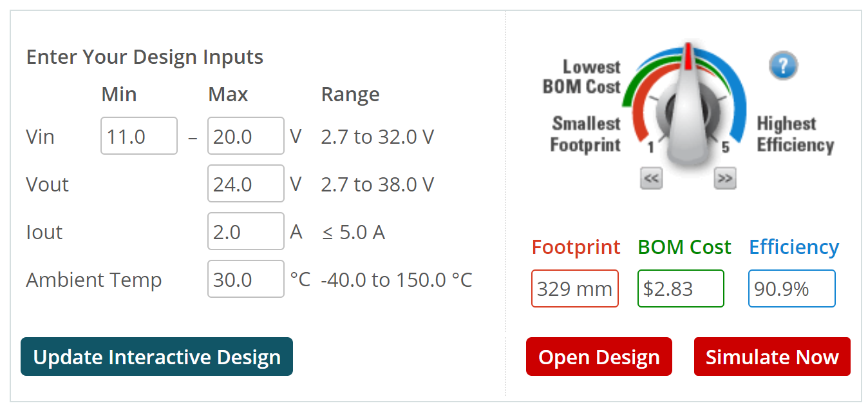Click the BOM Cost result box
The width and height of the screenshot is (868, 410).
click(x=681, y=289)
